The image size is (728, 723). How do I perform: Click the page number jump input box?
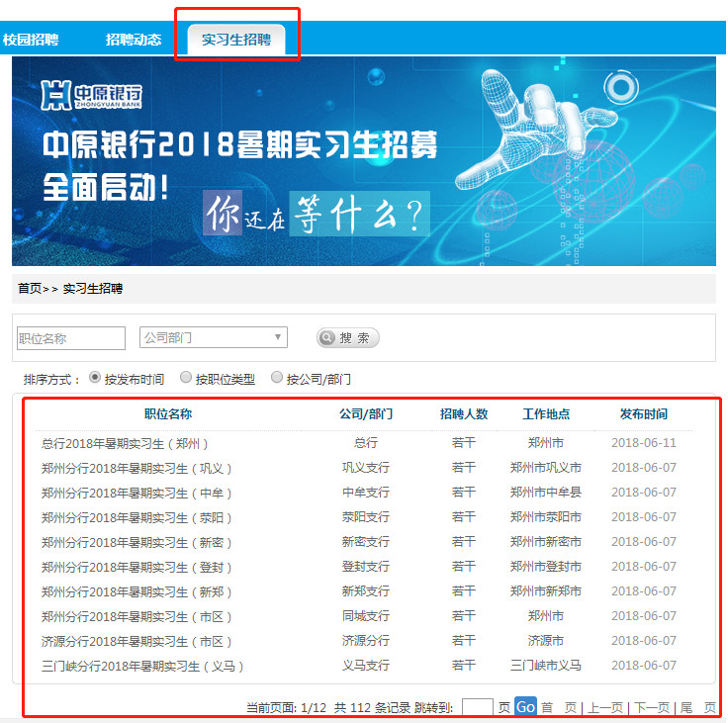pos(478,707)
